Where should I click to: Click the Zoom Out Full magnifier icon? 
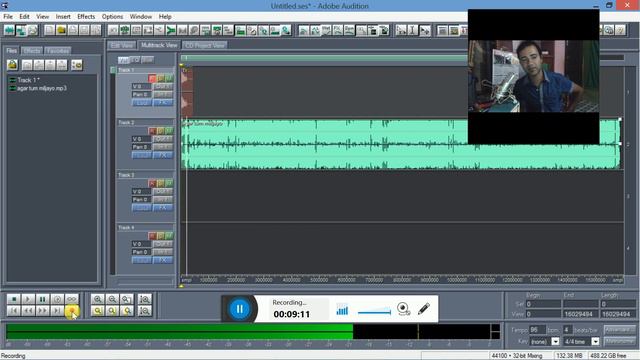coord(127,299)
